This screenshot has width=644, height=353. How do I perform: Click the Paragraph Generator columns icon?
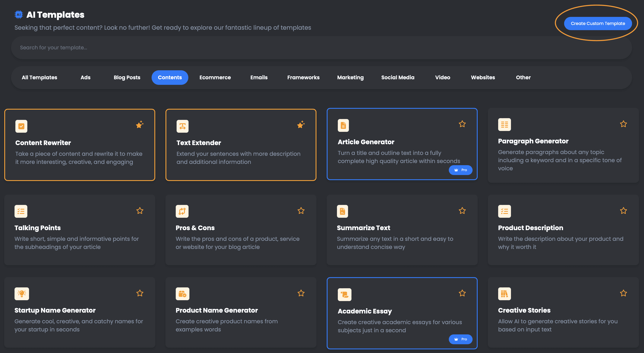point(504,124)
